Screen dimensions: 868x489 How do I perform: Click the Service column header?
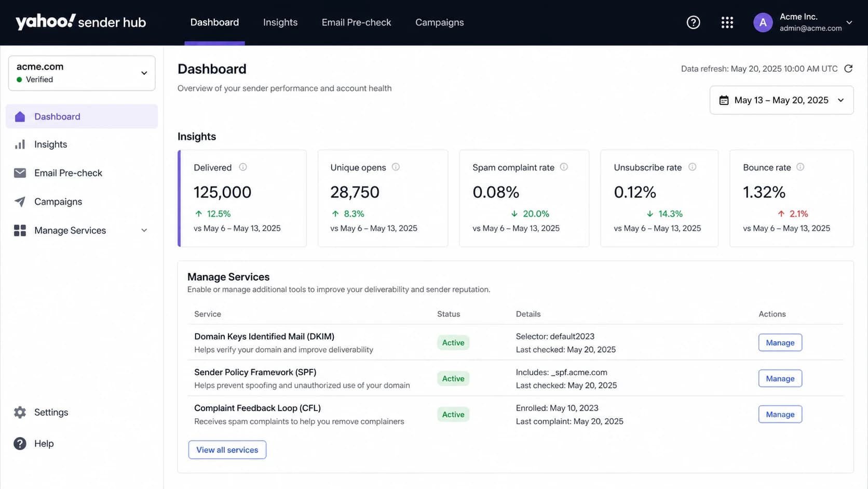pos(208,314)
